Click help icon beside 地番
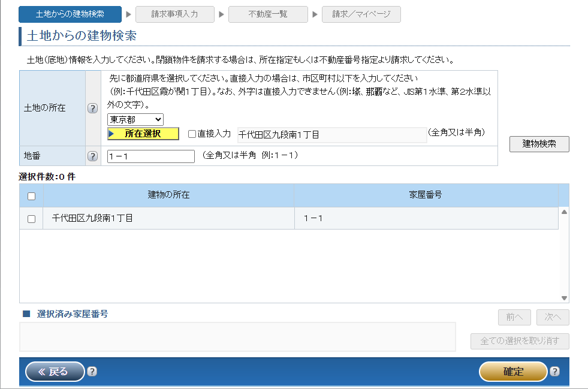 point(92,156)
